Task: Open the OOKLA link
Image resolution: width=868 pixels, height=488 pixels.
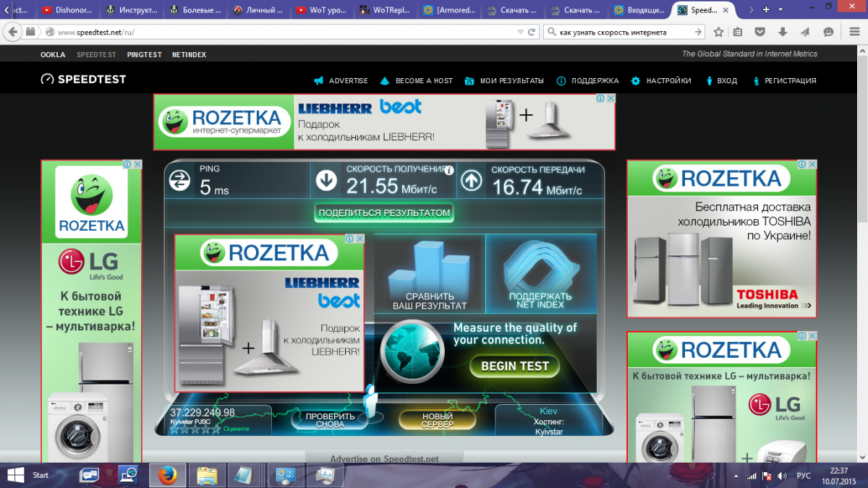Action: click(x=53, y=55)
